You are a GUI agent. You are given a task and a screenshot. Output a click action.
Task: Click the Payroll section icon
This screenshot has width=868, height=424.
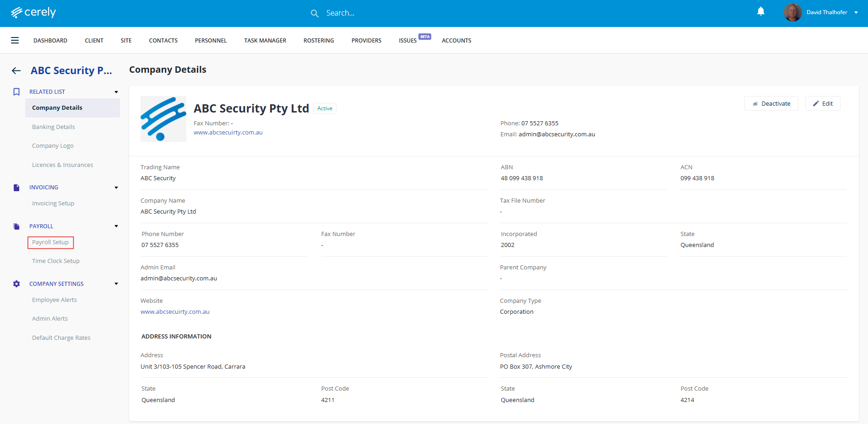16,226
